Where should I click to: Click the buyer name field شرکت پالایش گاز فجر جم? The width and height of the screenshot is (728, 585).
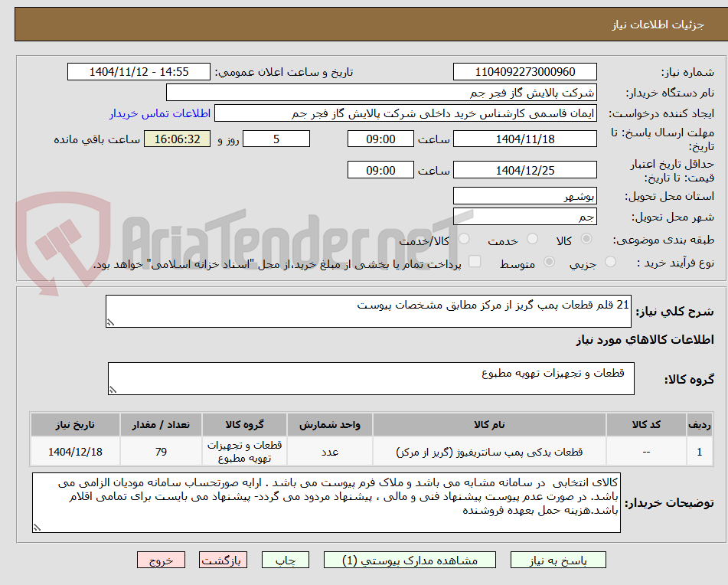[381, 93]
